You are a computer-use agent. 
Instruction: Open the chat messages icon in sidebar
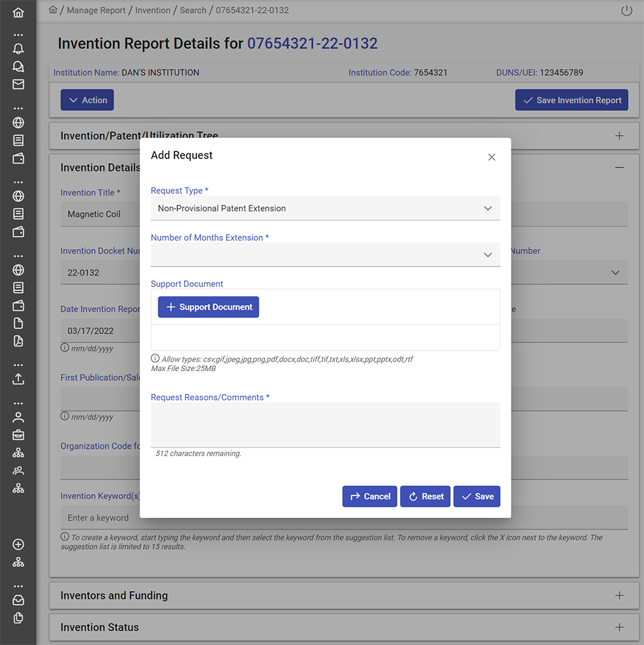(x=18, y=66)
